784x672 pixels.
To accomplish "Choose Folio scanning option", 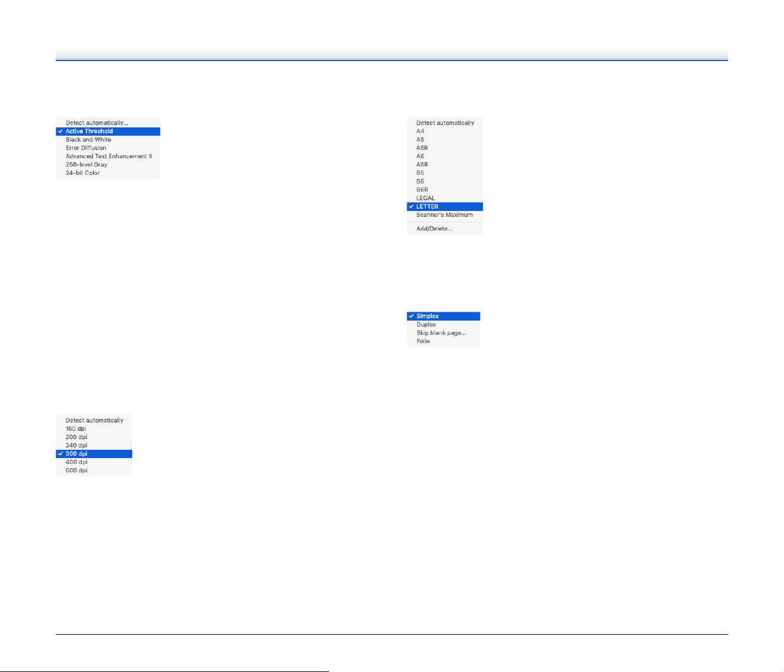I will (x=443, y=341).
